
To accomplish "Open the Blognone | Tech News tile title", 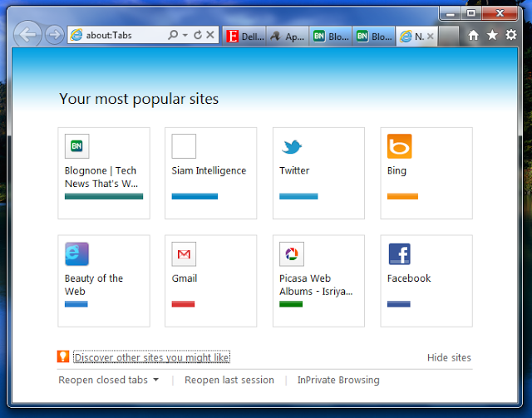I will tap(101, 177).
